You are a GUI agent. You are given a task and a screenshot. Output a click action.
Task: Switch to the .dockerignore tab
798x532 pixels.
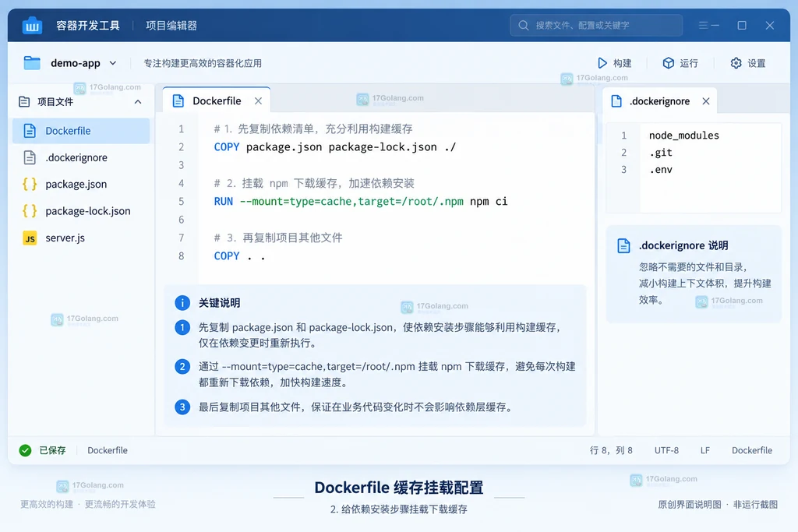(x=659, y=101)
